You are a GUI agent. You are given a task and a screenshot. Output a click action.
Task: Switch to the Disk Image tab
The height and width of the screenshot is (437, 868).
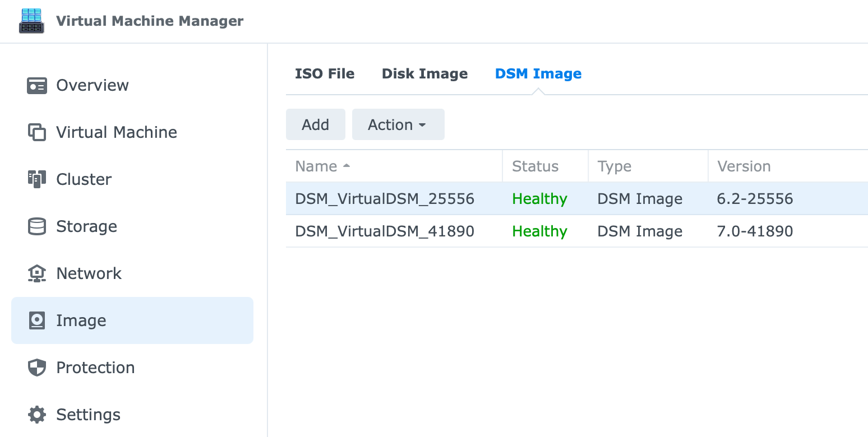[424, 74]
